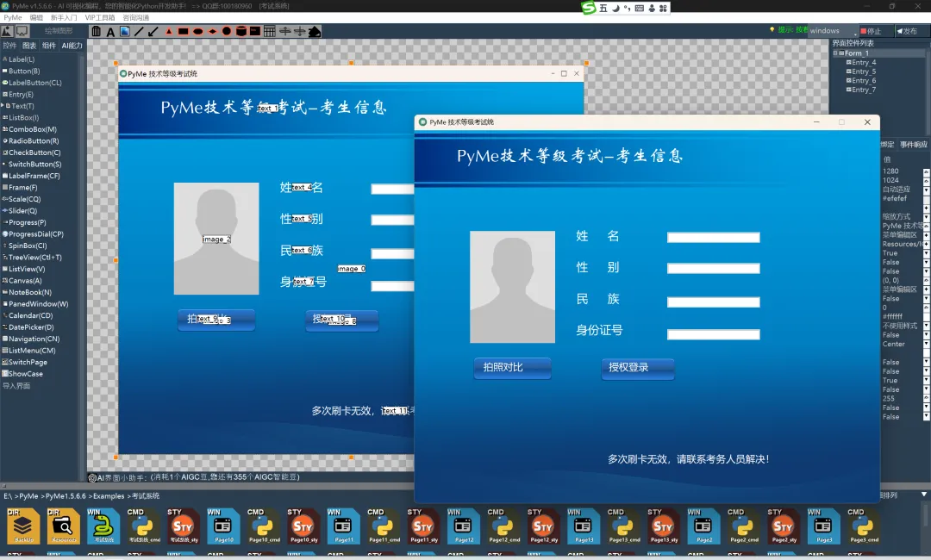Pick the RadioButton(R) widget
Viewport: 931px width, 560px height.
[30, 140]
